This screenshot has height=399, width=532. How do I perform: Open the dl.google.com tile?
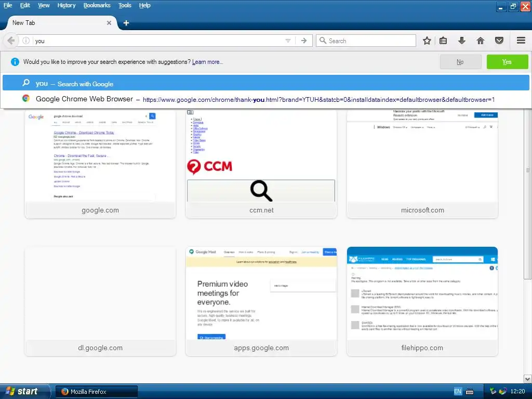tap(100, 301)
